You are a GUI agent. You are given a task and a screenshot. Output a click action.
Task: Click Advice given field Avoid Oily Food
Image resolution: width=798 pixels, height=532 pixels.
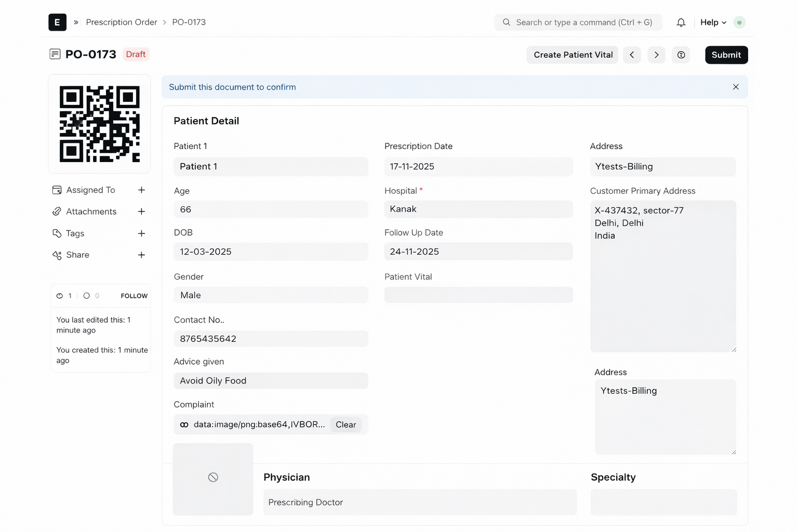[x=271, y=381]
